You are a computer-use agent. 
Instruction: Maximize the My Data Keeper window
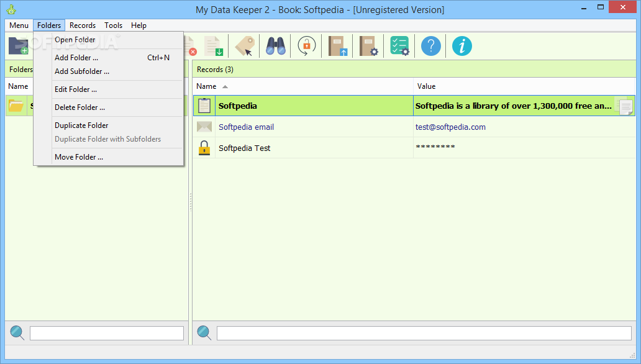click(x=601, y=7)
